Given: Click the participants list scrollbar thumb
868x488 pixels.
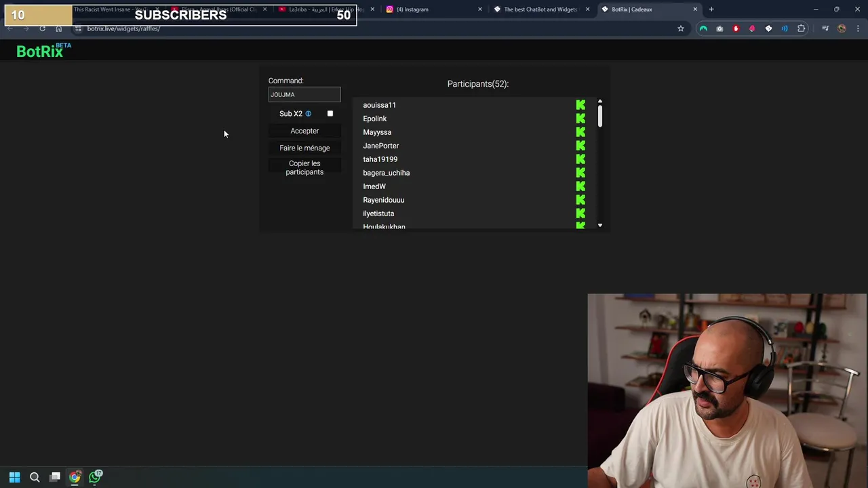Looking at the screenshot, I should click(600, 115).
